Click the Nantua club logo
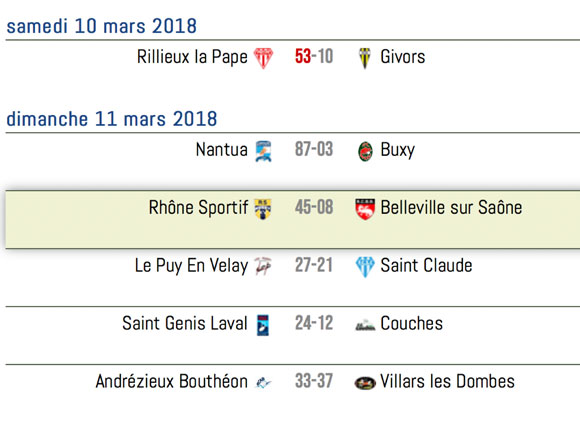The image size is (580, 426). coord(263,151)
